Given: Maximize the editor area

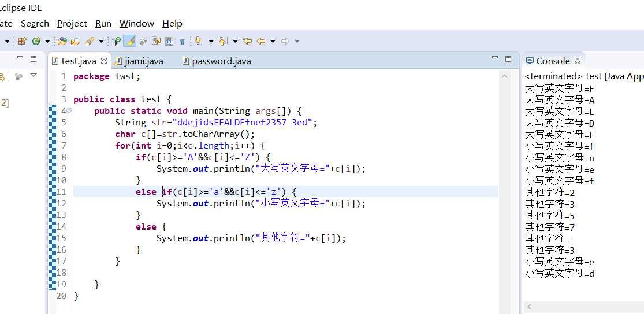Looking at the screenshot, I should click(508, 59).
